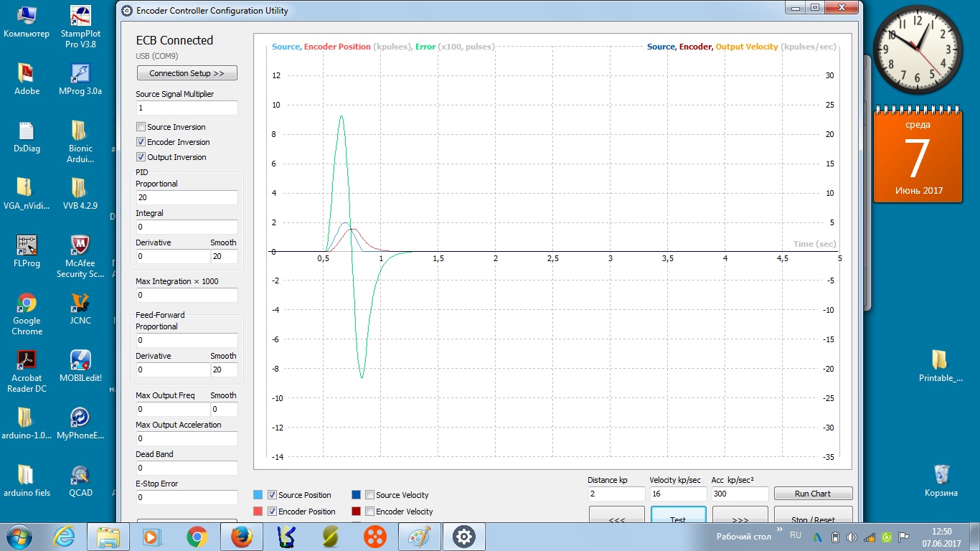Open the Windows Start menu
This screenshot has height=551, width=980.
tap(19, 536)
